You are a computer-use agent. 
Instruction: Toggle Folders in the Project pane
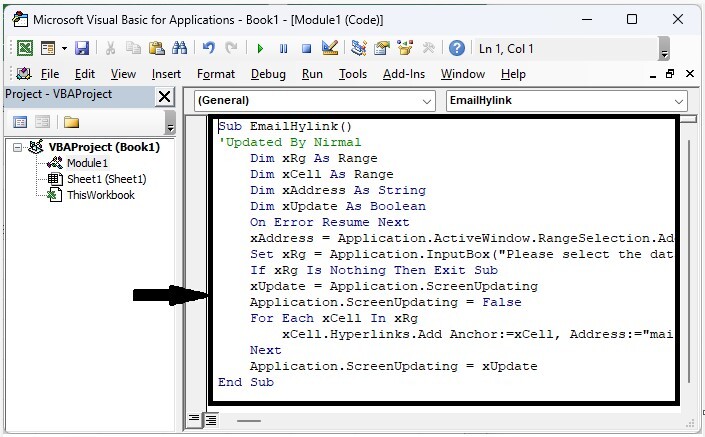pos(71,122)
